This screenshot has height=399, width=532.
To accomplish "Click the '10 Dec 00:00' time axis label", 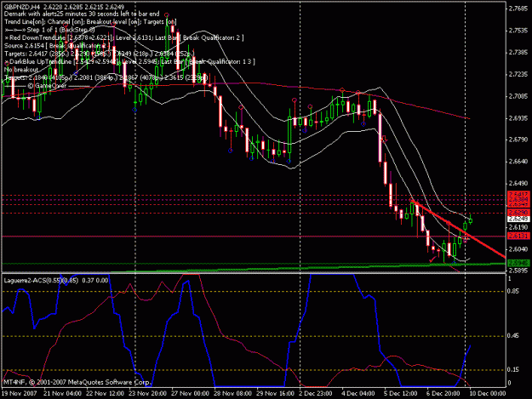I will point(488,393).
